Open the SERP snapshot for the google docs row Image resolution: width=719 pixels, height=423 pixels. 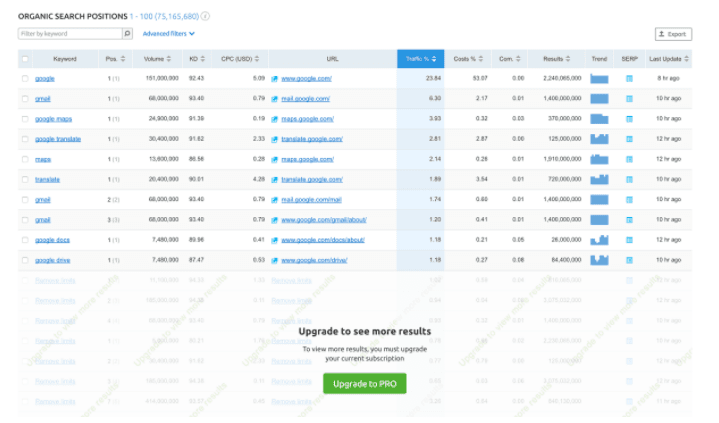tap(629, 240)
